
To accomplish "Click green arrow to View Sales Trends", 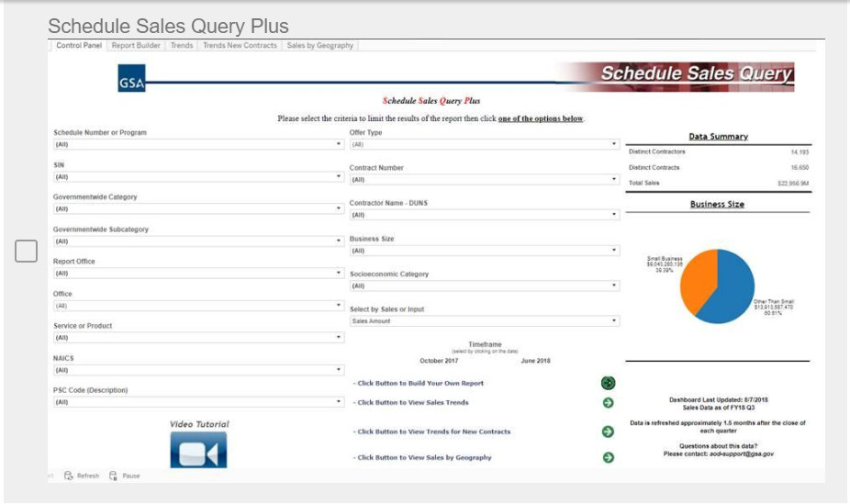I will (x=609, y=403).
